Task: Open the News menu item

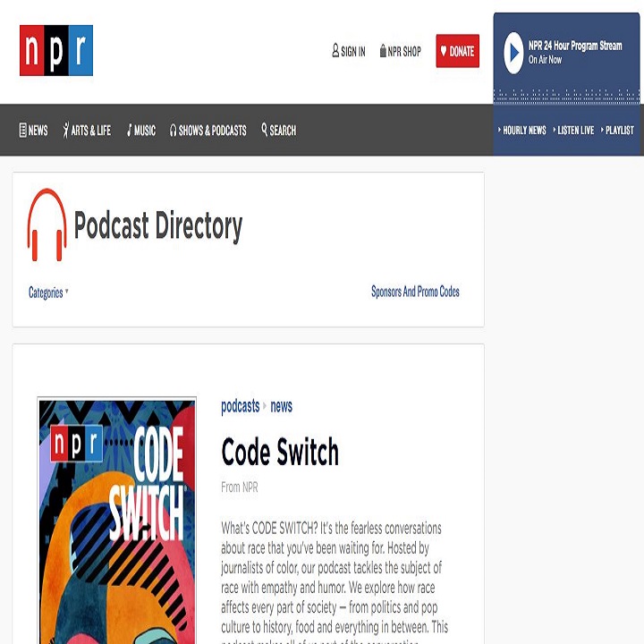Action: (34, 131)
